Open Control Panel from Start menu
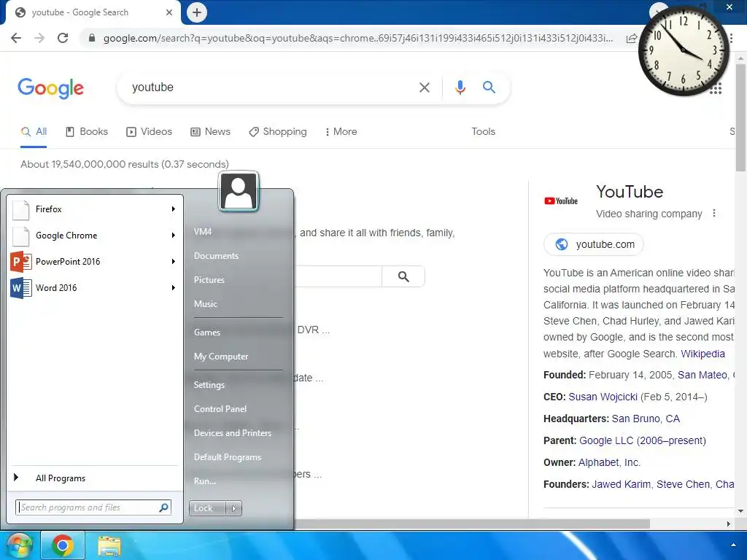The image size is (747, 560). point(220,408)
